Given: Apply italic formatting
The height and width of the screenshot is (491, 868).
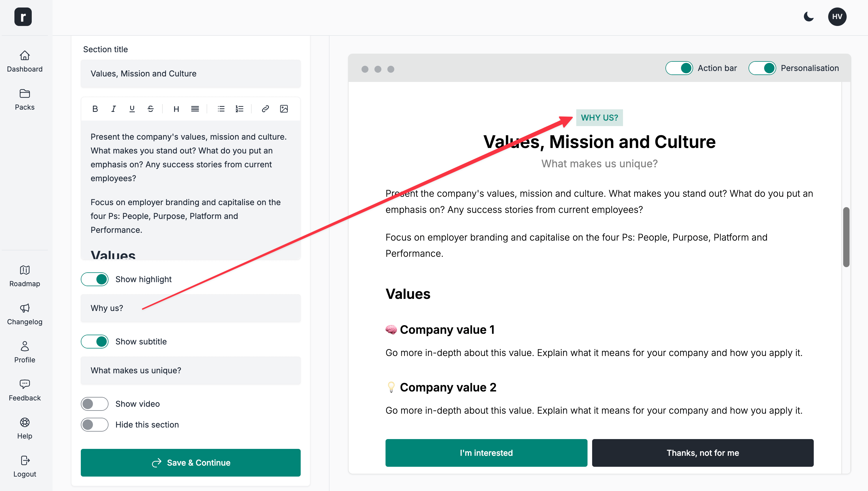Looking at the screenshot, I should pos(113,108).
